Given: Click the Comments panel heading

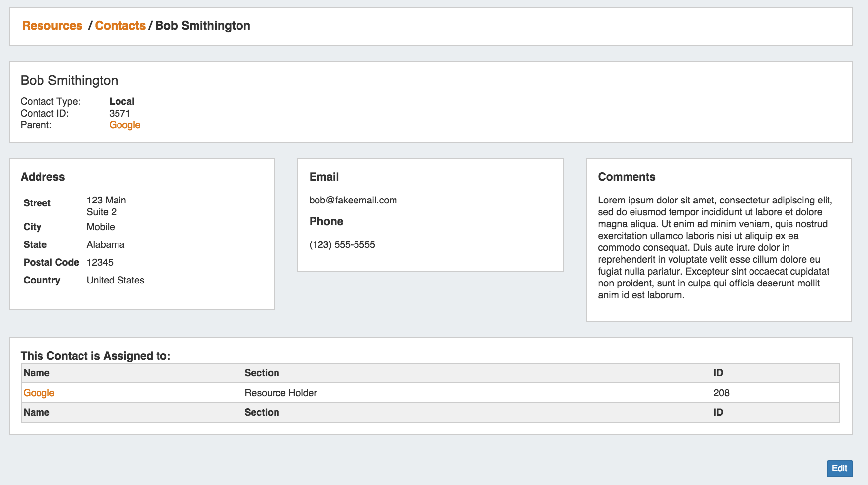Looking at the screenshot, I should (627, 177).
